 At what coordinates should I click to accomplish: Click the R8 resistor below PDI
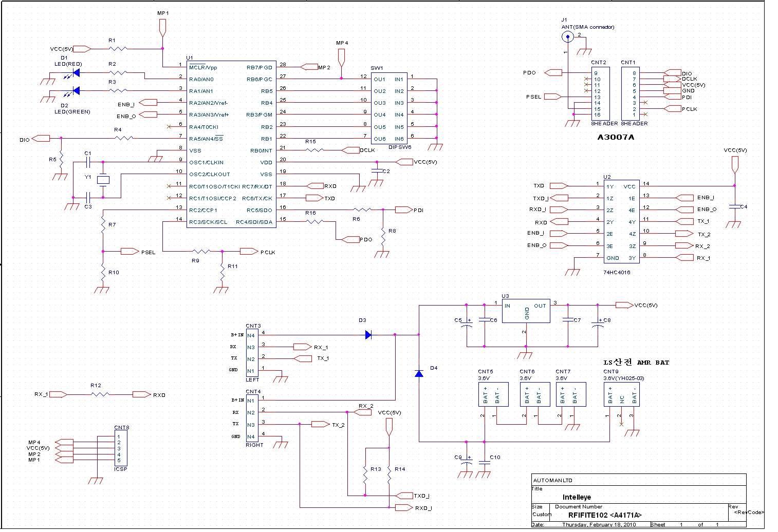(x=383, y=236)
